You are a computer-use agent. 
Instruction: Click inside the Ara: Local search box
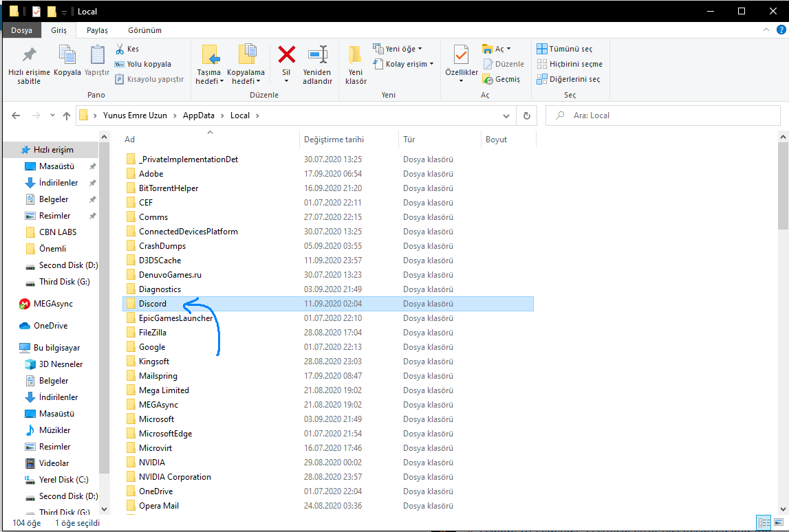pos(660,115)
